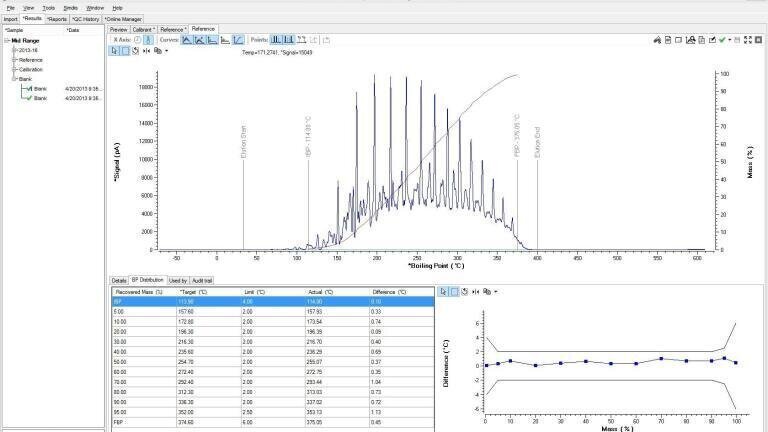768x432 pixels.
Task: Click the blank window icon in top-right toolbar
Action: pyautogui.click(x=678, y=40)
